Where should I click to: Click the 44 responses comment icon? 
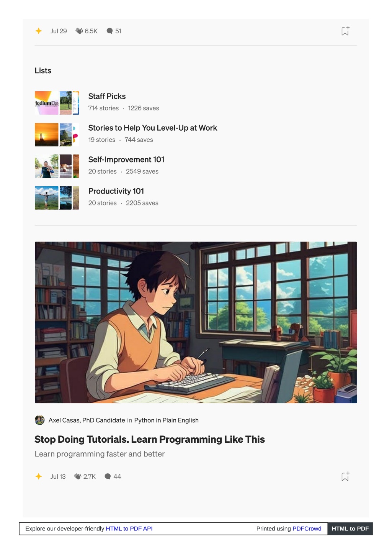coord(108,476)
